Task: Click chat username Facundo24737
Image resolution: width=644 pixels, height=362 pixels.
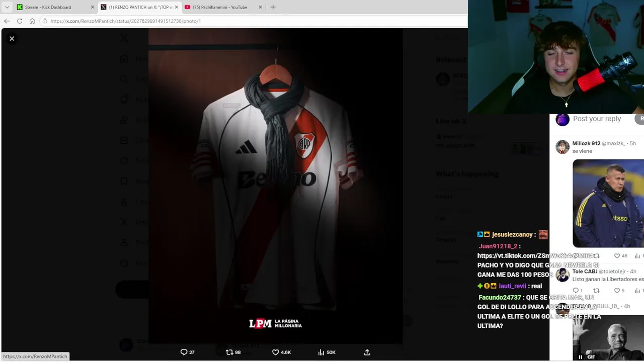Action: click(500, 298)
